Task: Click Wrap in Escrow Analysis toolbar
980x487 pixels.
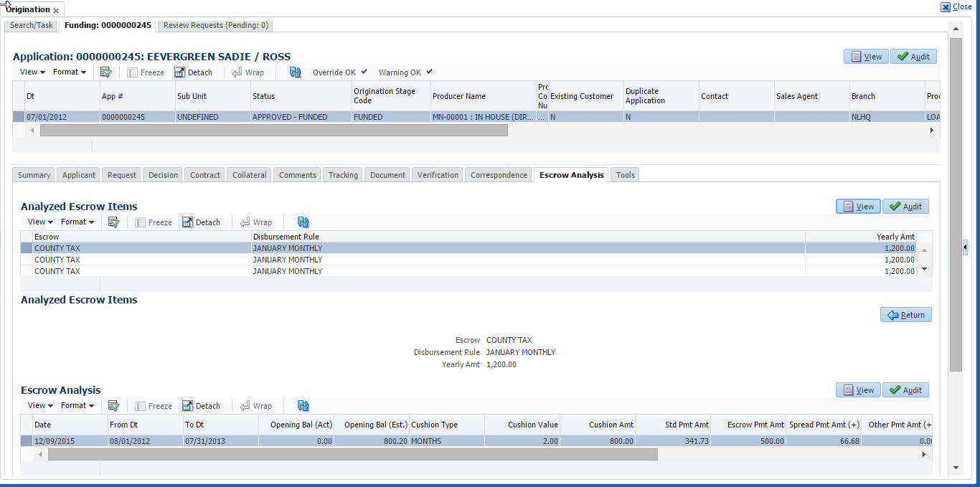Action: point(255,406)
